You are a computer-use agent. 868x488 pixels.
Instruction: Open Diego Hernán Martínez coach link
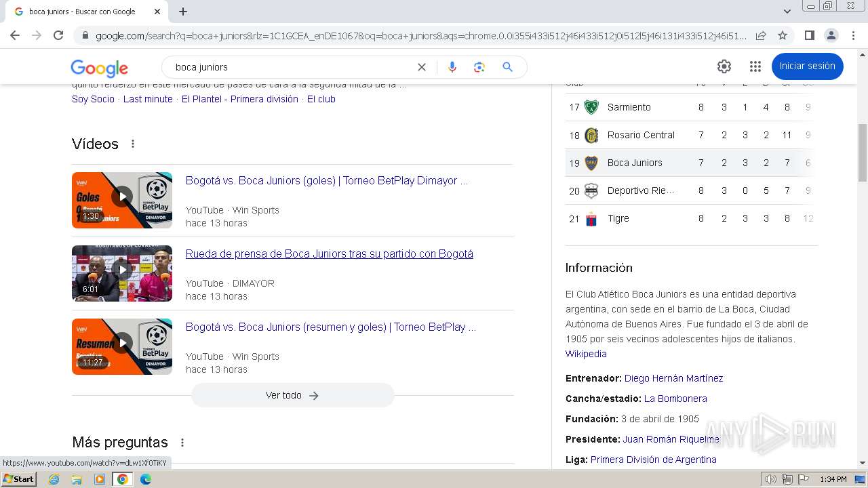click(x=673, y=378)
